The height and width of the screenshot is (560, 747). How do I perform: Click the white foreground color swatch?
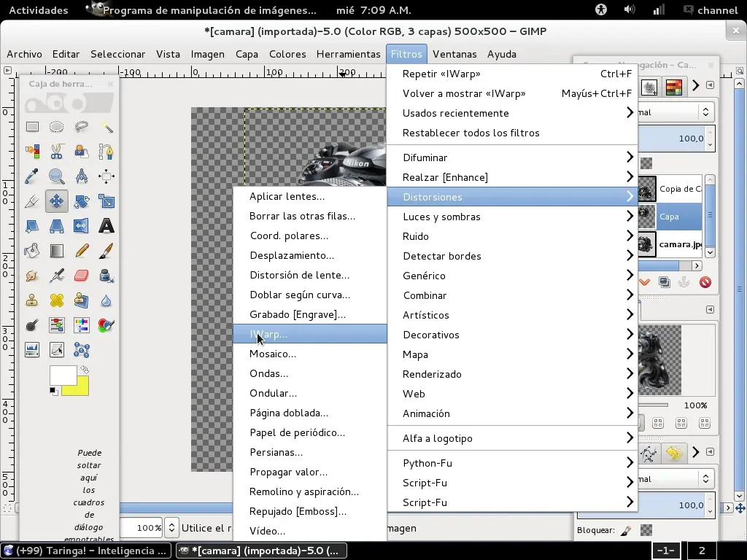(x=63, y=376)
